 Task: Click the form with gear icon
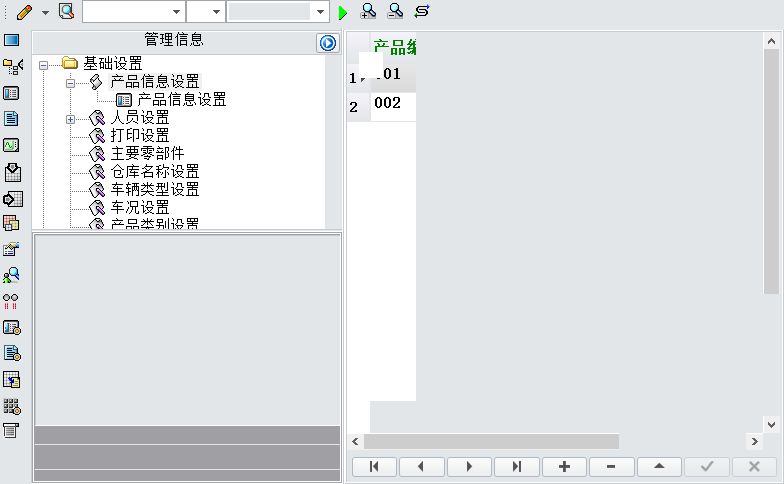point(12,328)
